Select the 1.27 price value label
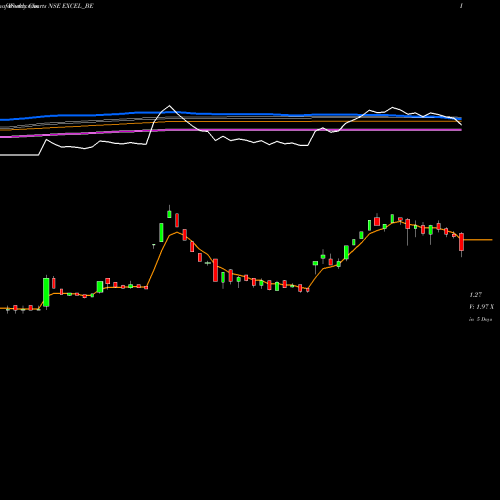 (x=475, y=295)
